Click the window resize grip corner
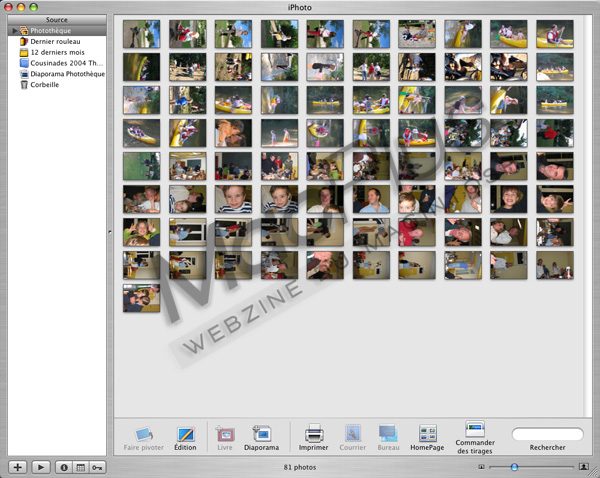 click(x=594, y=472)
